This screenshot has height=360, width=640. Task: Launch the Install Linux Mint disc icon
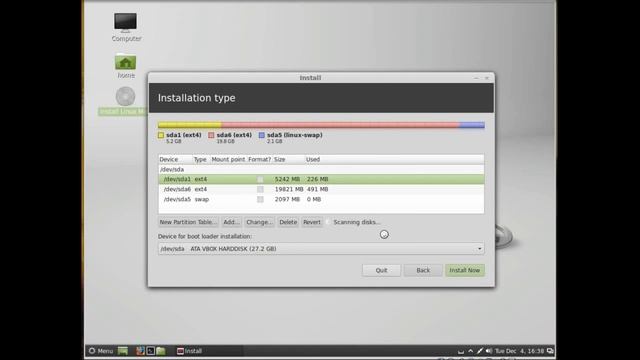(125, 101)
